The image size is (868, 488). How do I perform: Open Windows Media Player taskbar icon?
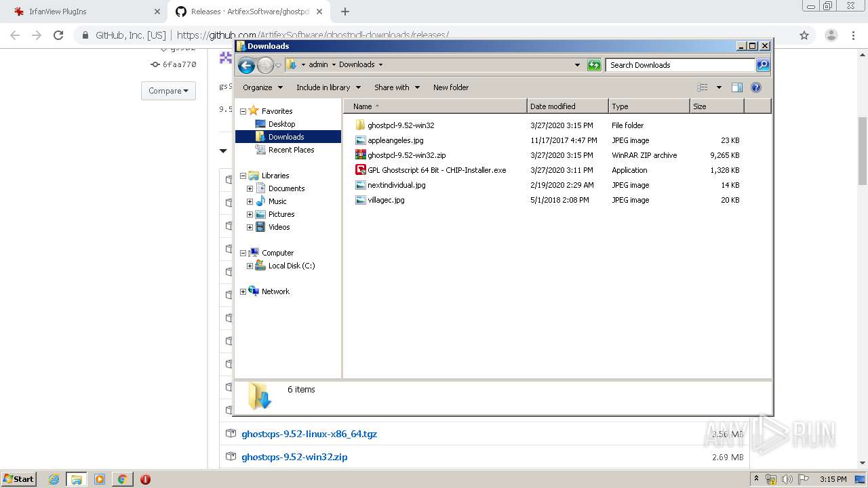(100, 479)
